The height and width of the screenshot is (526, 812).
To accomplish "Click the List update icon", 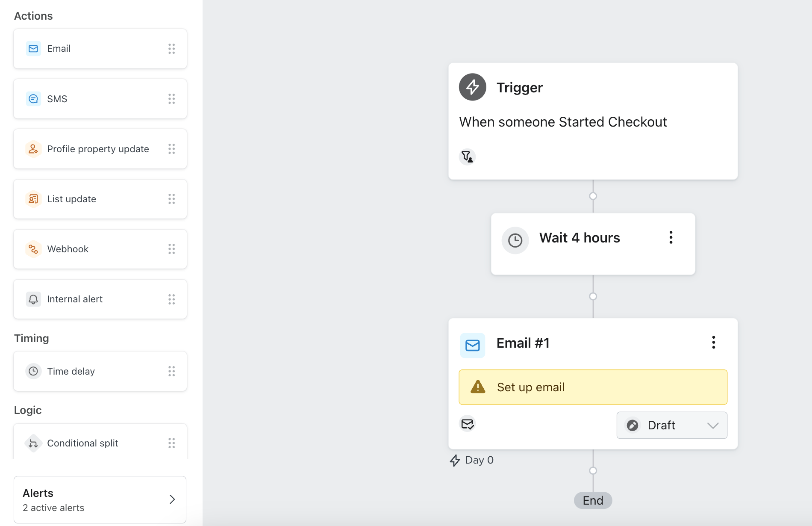I will 33,199.
